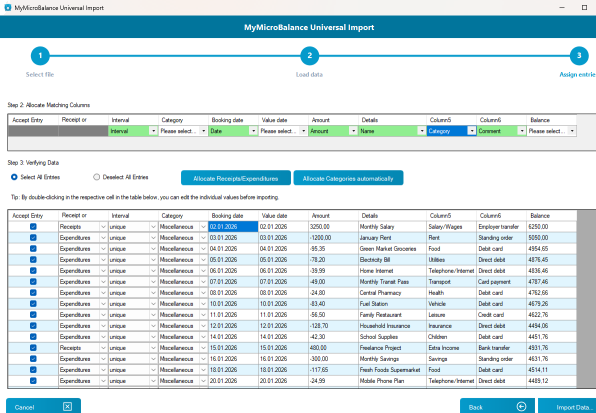
Task: Open unique interval dropdown in Electricity Bill row
Action: click(x=153, y=260)
